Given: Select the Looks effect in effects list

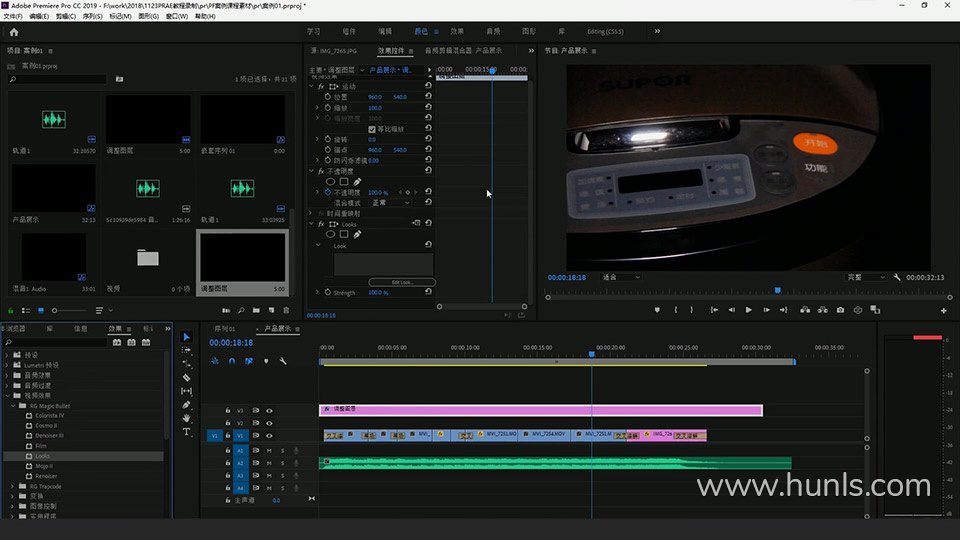Looking at the screenshot, I should click(x=42, y=456).
